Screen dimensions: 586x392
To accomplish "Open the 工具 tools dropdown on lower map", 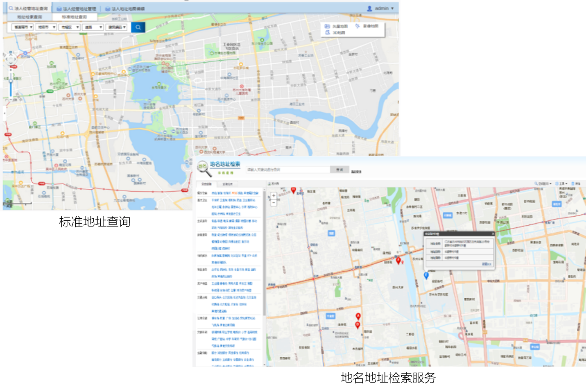I will (561, 184).
